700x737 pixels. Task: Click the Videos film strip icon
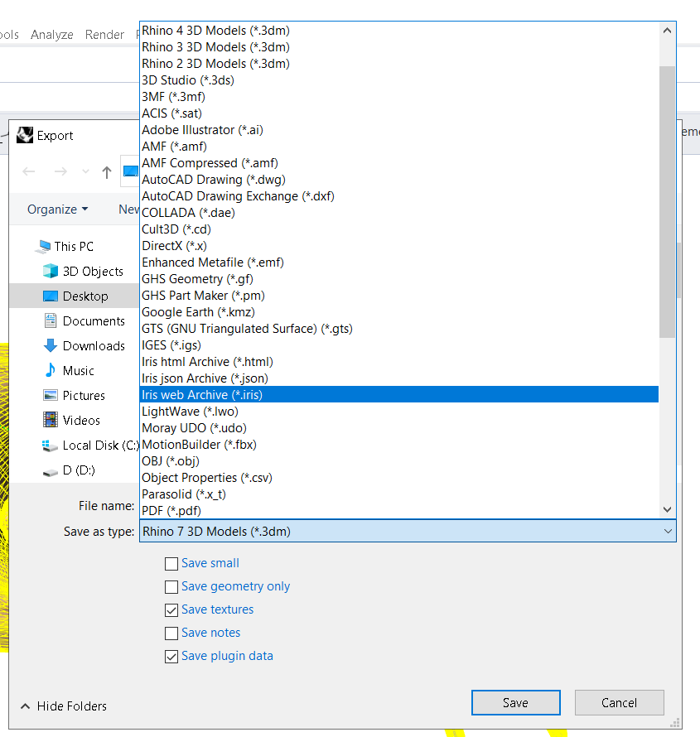[51, 420]
